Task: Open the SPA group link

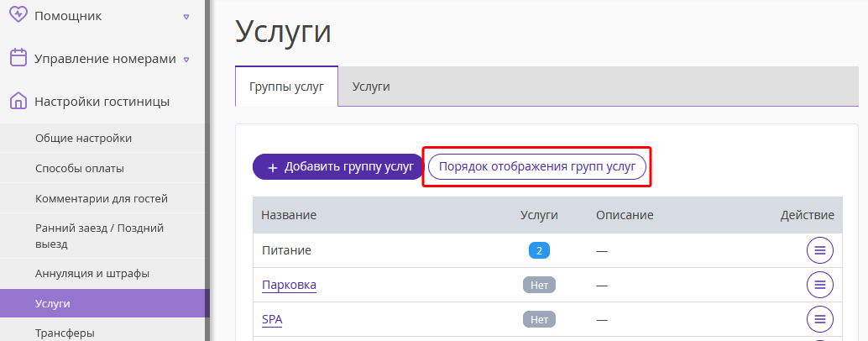Action: 272,319
